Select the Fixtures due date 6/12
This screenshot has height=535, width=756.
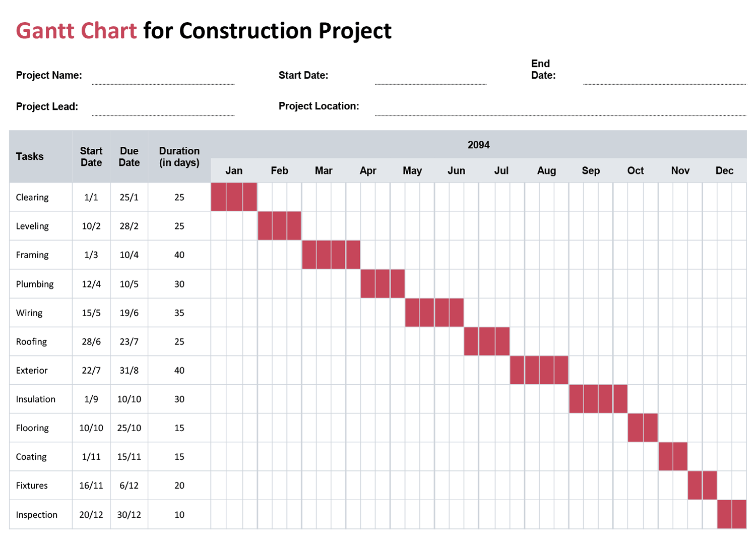[129, 485]
